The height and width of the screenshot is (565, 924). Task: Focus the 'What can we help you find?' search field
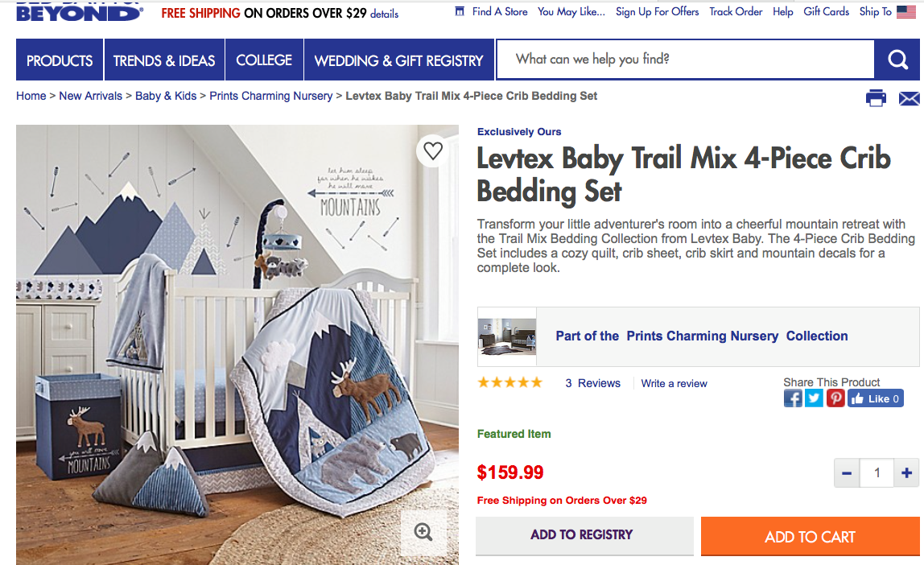pos(685,59)
